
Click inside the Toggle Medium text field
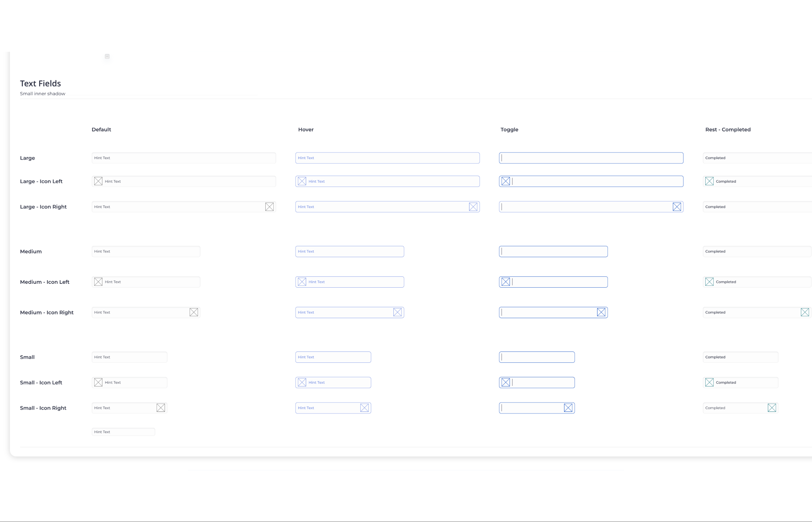(x=553, y=251)
